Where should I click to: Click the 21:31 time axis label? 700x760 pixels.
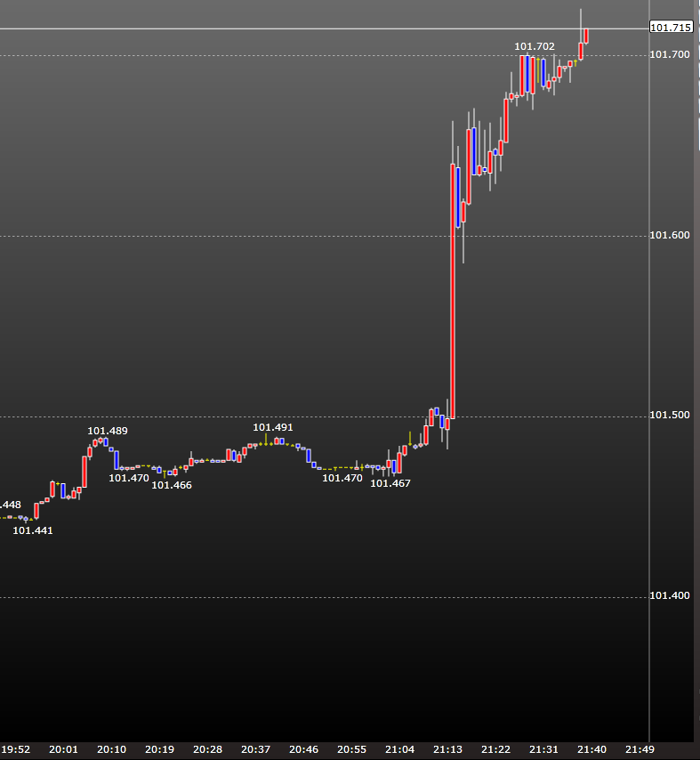(x=543, y=749)
